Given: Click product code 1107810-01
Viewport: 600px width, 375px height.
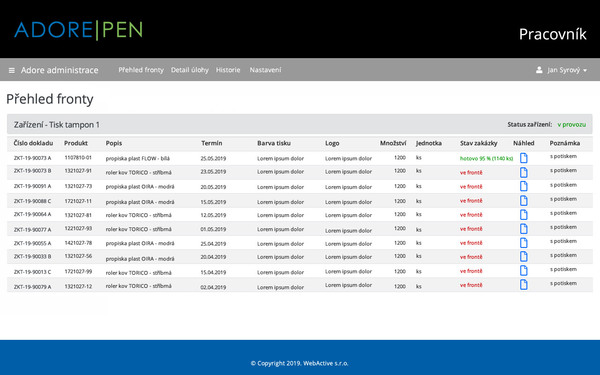Looking at the screenshot, I should [x=78, y=158].
